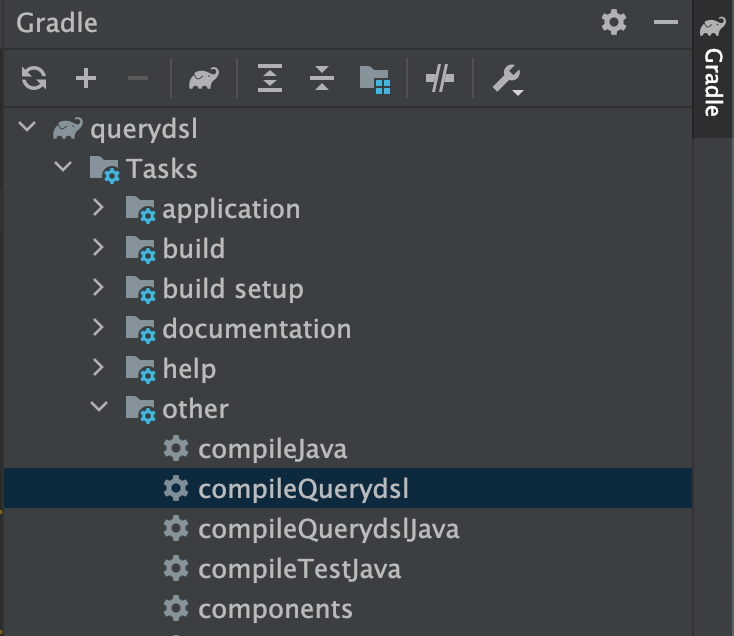Screen dimensions: 734x636
Task: Select the Tasks folder label
Action: point(161,168)
